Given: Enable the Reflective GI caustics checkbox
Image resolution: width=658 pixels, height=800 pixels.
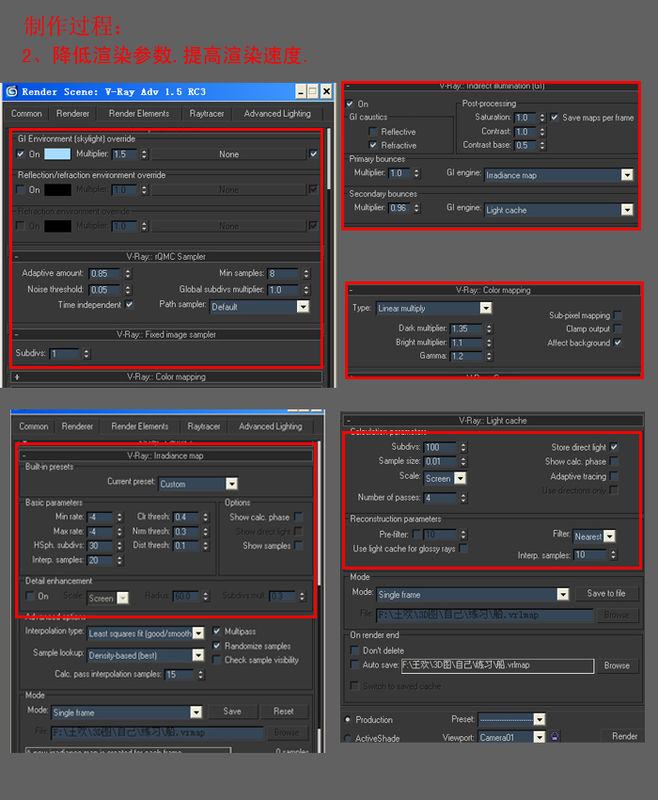Looking at the screenshot, I should pyautogui.click(x=373, y=132).
